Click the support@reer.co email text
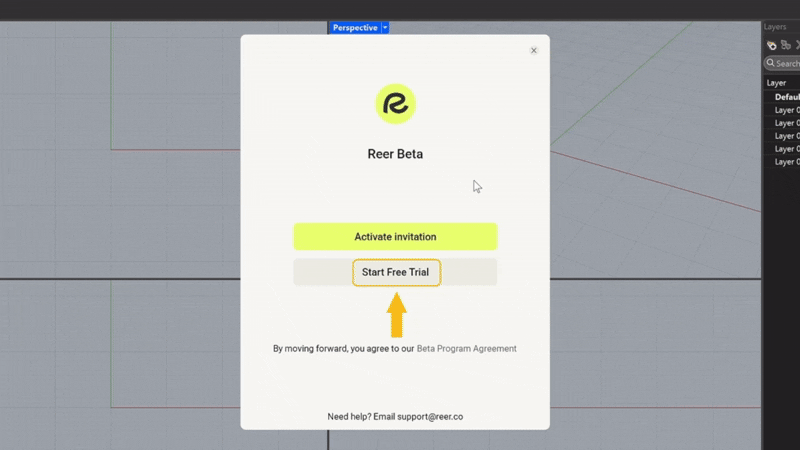Screen dimensions: 800x450 coord(430,416)
